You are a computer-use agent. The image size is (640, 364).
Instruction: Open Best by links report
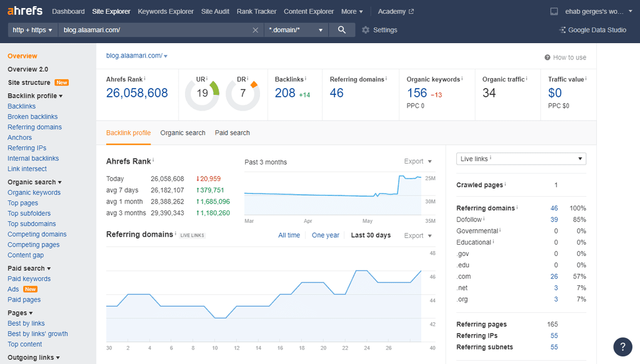tap(26, 323)
